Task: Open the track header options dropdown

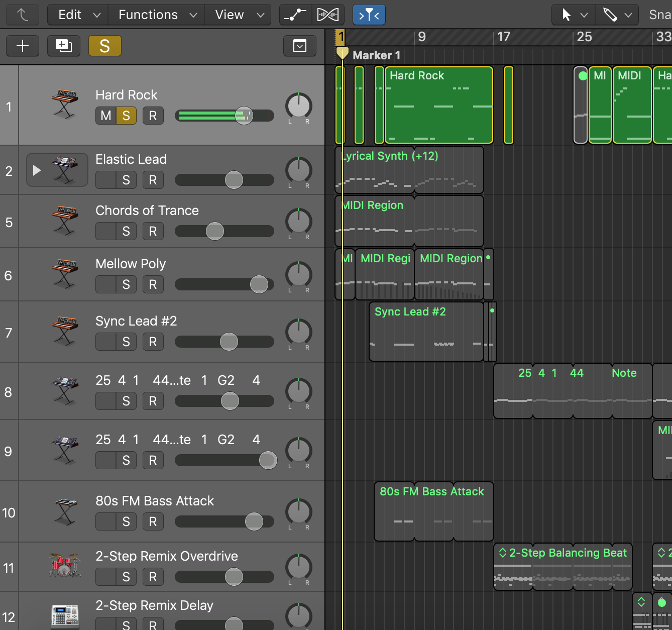Action: point(300,46)
